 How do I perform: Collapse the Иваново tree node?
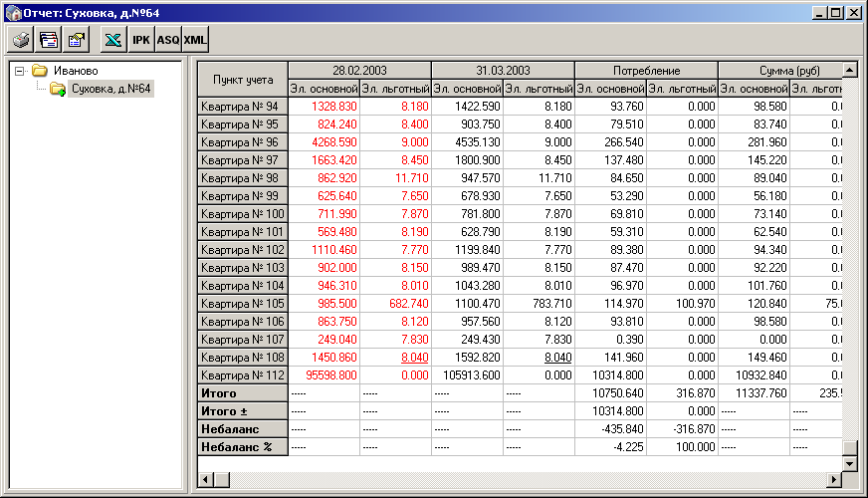19,71
